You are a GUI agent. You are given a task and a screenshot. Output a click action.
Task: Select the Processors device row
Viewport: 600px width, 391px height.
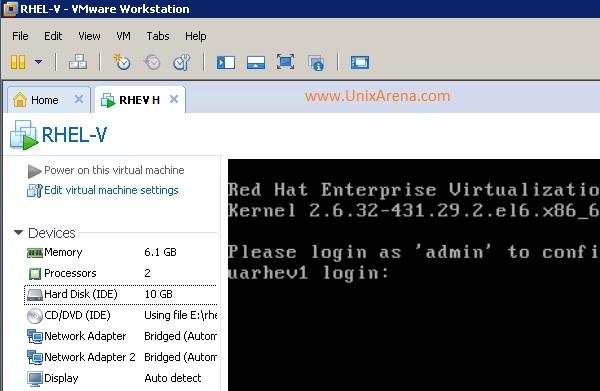tap(121, 273)
